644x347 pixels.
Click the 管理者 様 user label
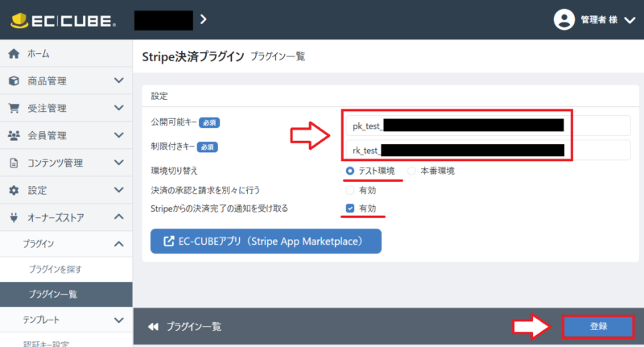599,19
